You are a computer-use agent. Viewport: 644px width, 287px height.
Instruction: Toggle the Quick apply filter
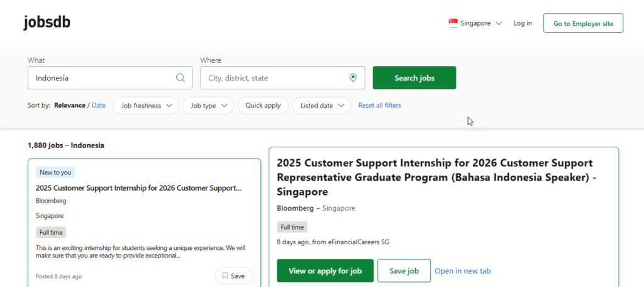(263, 106)
